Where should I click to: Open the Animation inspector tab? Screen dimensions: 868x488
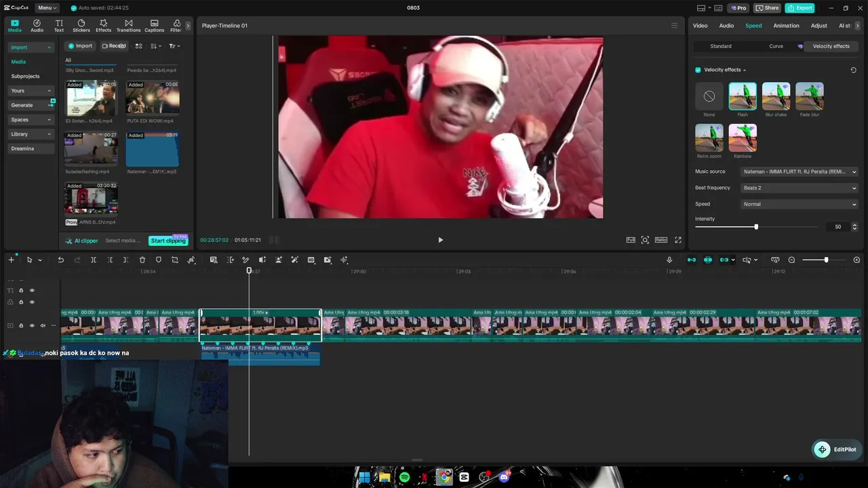786,26
